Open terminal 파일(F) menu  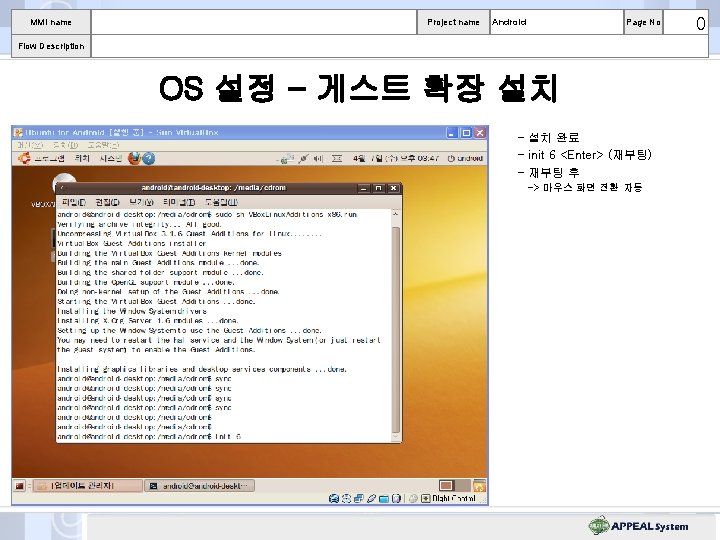tap(73, 202)
